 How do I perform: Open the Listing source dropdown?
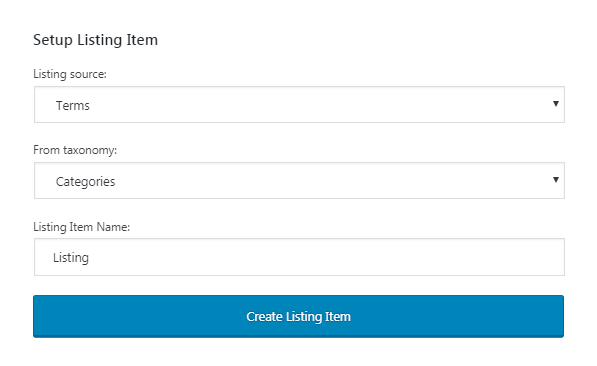pos(299,104)
